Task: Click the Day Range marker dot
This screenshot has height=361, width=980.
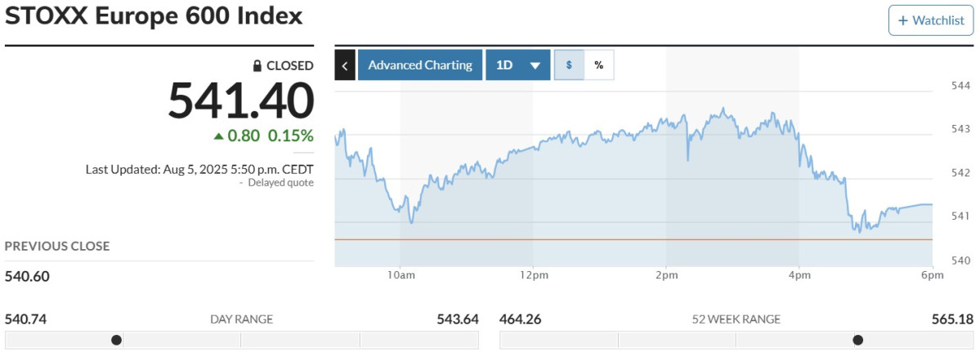Action: coord(116,340)
